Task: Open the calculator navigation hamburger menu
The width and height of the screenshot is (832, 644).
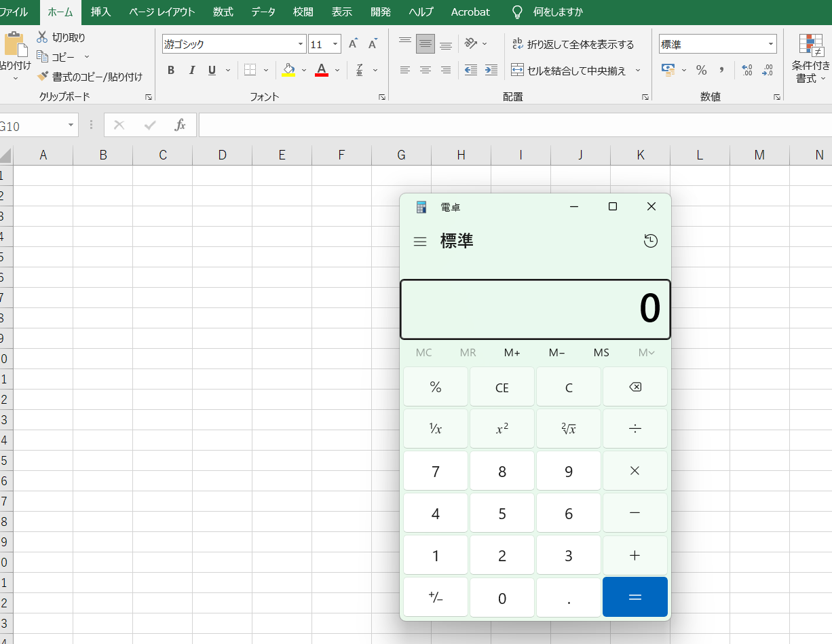Action: (420, 242)
